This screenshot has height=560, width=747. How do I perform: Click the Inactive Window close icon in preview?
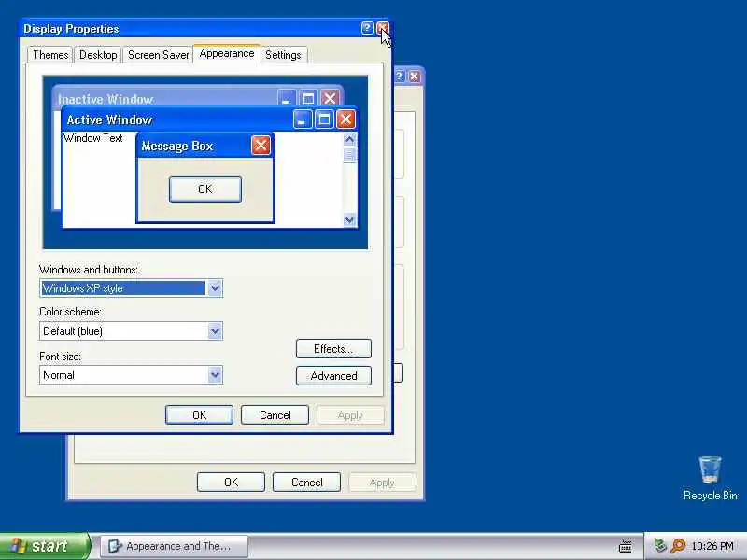coord(330,99)
